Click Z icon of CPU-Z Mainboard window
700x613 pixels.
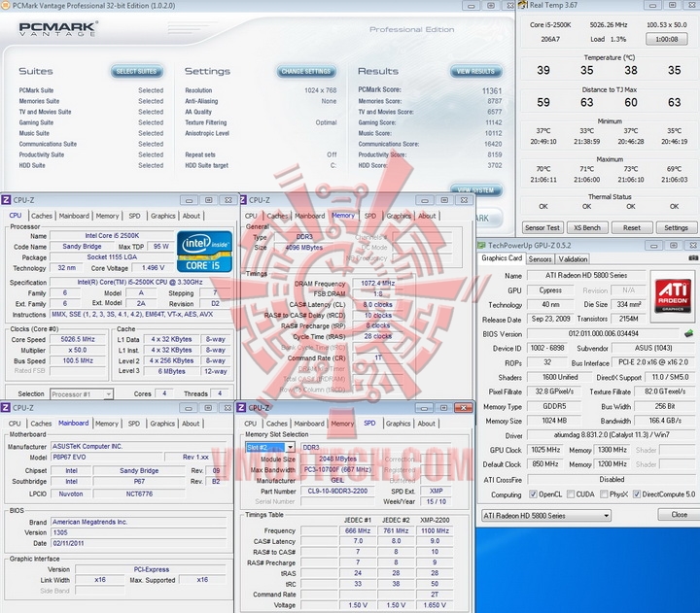[x=6, y=407]
